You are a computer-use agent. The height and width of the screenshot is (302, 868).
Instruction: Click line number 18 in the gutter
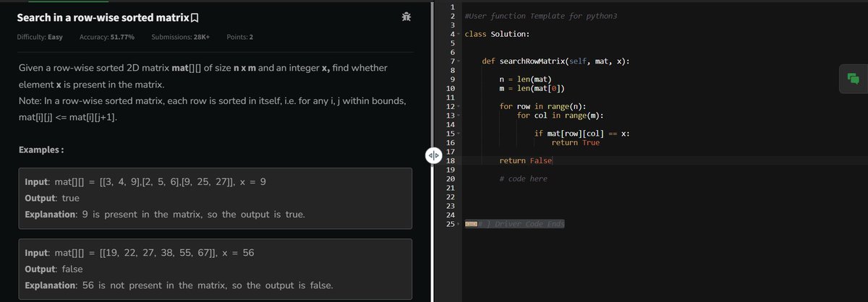[x=451, y=160]
